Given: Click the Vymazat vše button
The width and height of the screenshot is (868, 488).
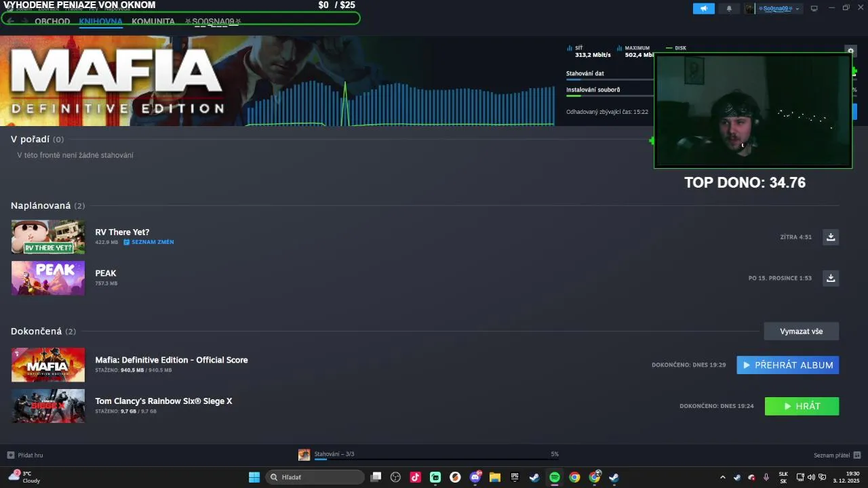Looking at the screenshot, I should [802, 331].
